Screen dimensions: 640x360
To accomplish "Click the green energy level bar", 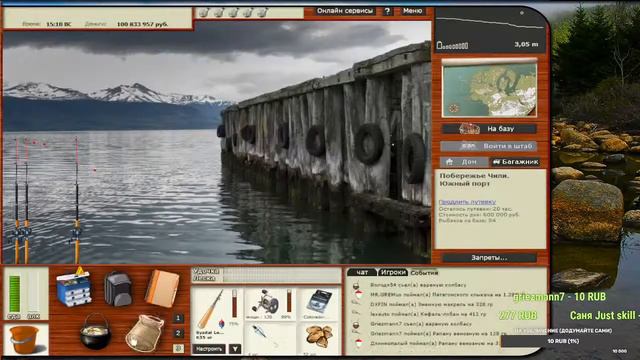I will 14,294.
